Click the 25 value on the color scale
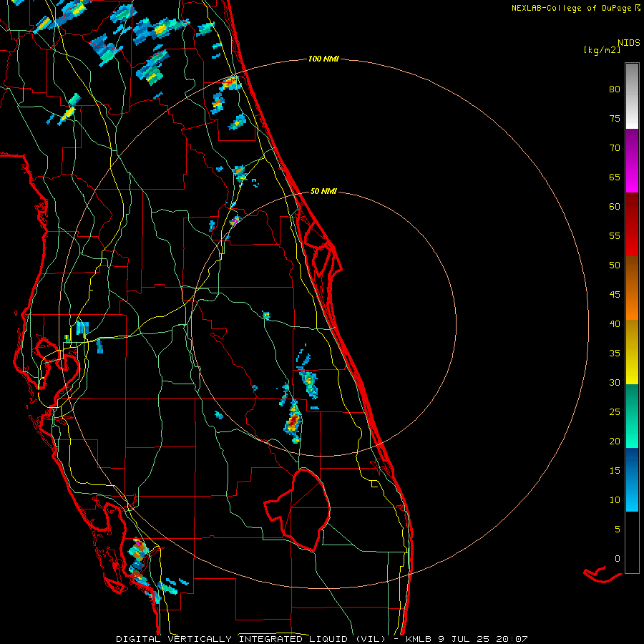This screenshot has width=644, height=644. (x=615, y=412)
